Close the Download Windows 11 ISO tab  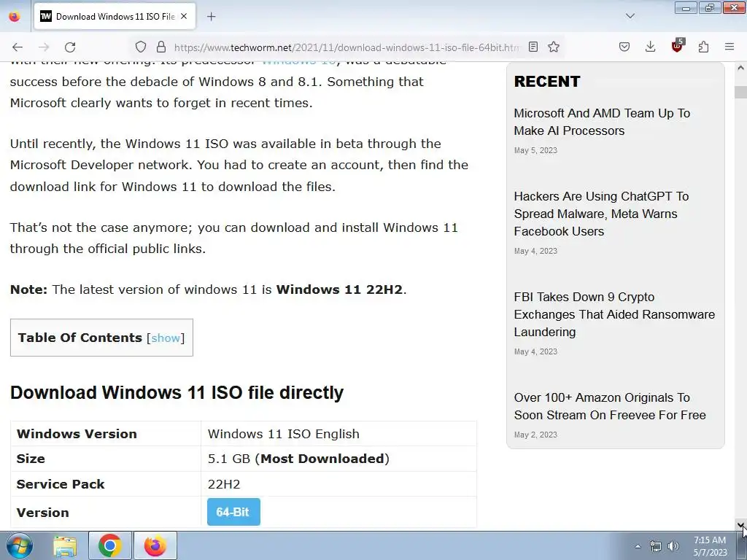(x=184, y=17)
